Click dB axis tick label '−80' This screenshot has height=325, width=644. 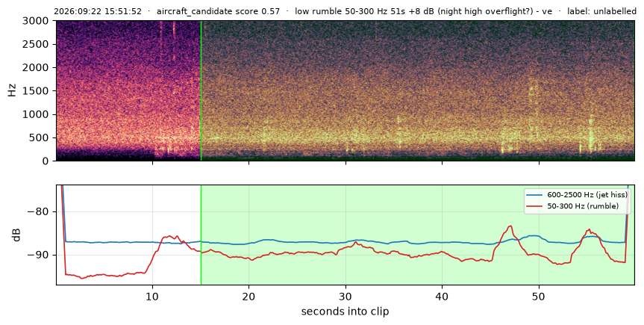pos(38,212)
